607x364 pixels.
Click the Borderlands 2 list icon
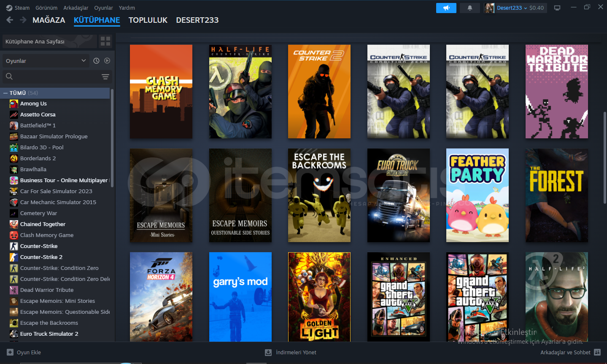(14, 158)
